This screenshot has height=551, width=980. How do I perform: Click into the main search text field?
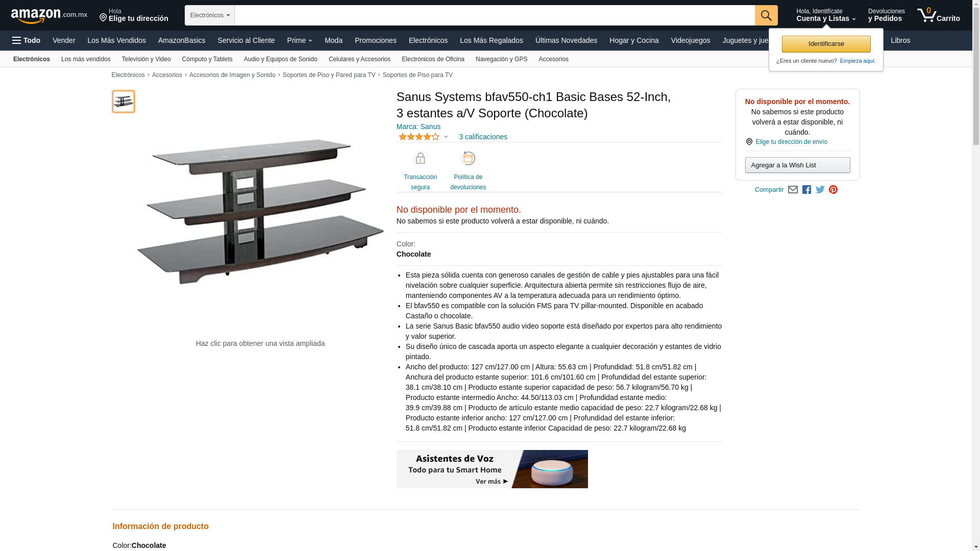click(495, 15)
